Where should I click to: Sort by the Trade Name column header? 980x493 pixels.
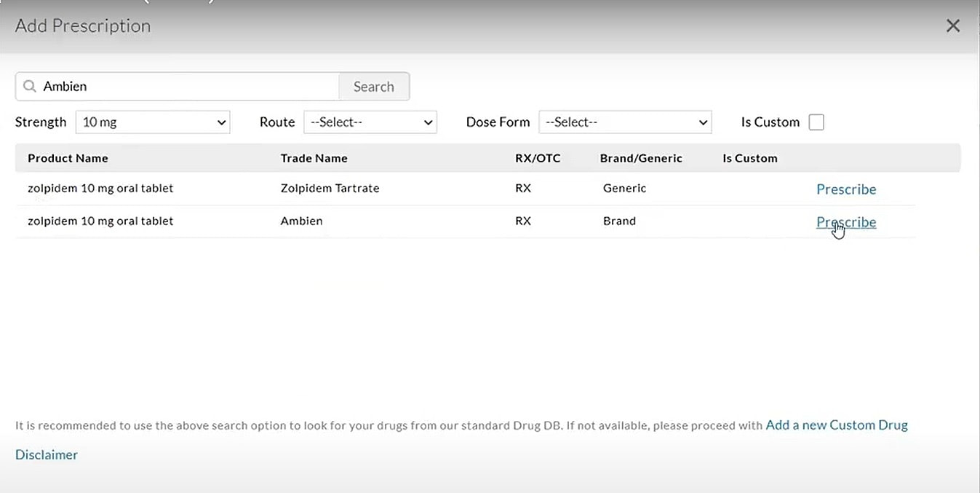click(x=314, y=158)
